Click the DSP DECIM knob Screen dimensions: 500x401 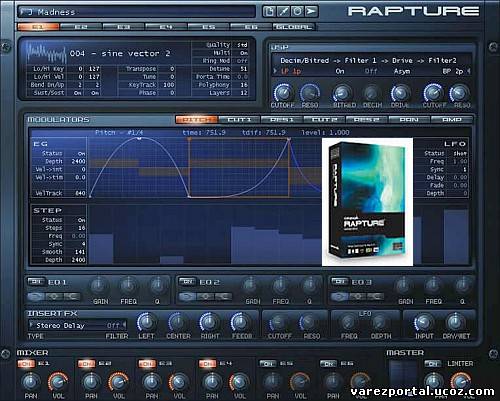371,93
